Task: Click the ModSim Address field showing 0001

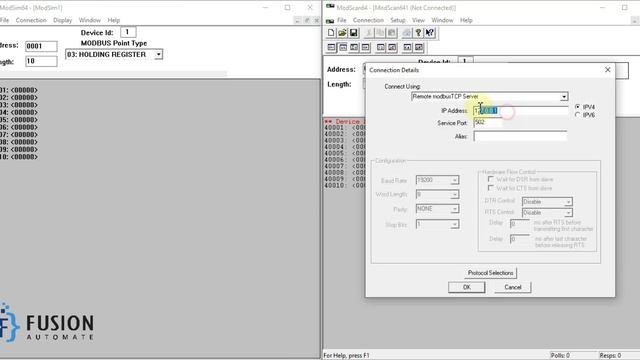Action: pos(41,46)
